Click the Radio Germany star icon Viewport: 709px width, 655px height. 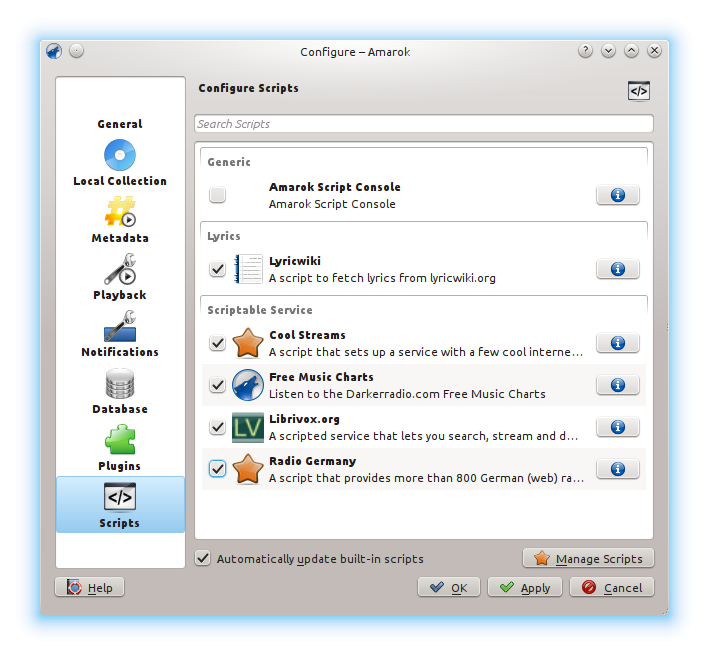pos(248,469)
